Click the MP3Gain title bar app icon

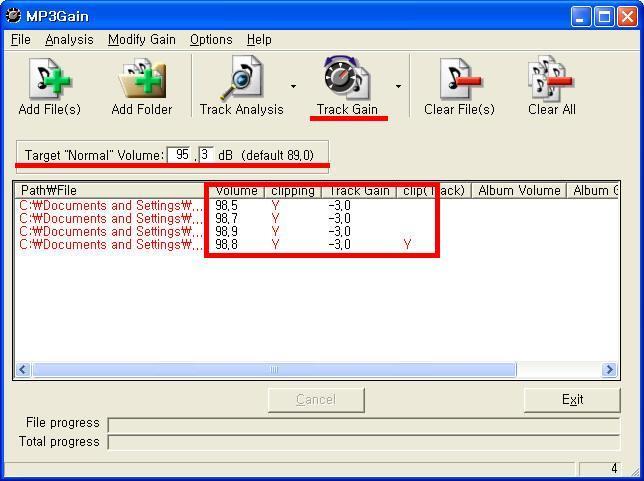(13, 16)
